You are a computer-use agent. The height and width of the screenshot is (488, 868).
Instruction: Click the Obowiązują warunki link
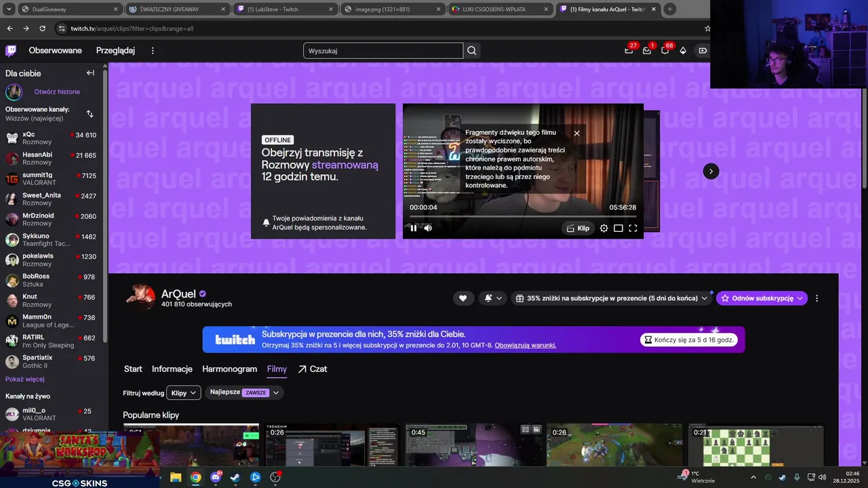[526, 345]
